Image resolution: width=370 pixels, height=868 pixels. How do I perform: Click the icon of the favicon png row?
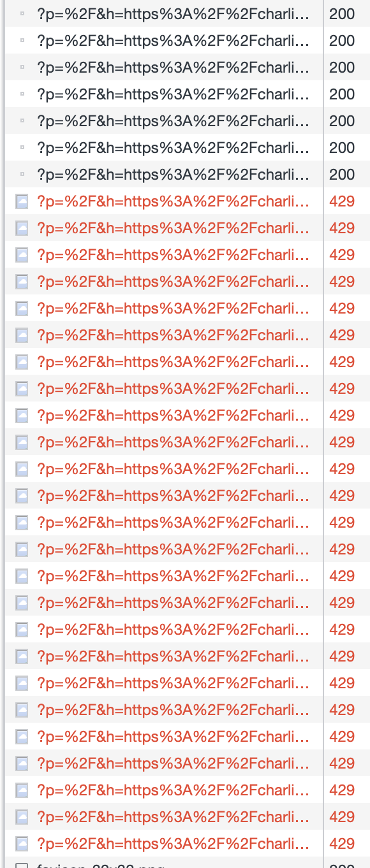tap(22, 865)
